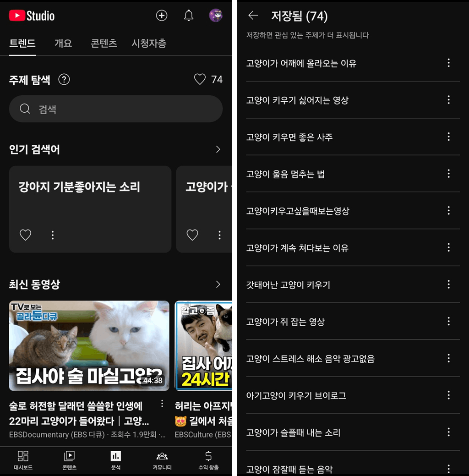This screenshot has width=469, height=476.
Task: Open options for 아기고양이 키우기 브이로그
Action: (448, 395)
